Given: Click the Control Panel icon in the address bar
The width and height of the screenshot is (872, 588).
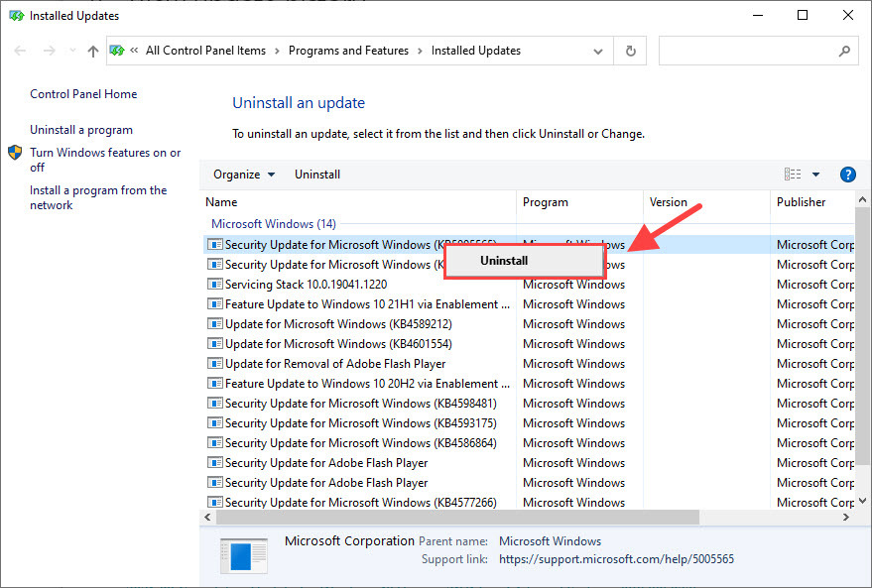Looking at the screenshot, I should click(x=116, y=51).
